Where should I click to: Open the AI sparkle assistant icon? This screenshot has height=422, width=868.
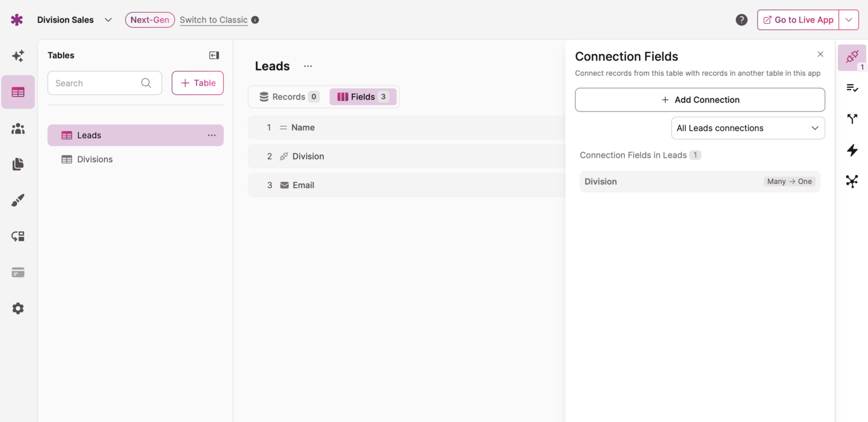18,56
